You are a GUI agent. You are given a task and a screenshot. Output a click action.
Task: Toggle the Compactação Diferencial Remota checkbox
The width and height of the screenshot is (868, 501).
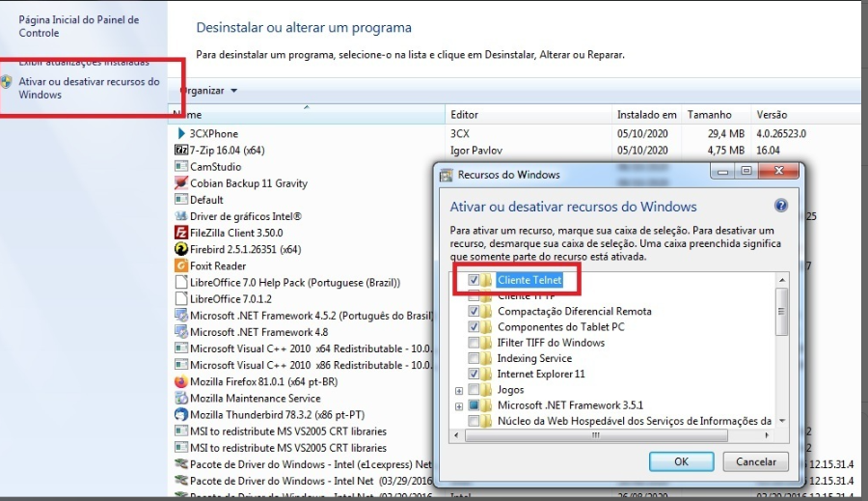[x=474, y=311]
